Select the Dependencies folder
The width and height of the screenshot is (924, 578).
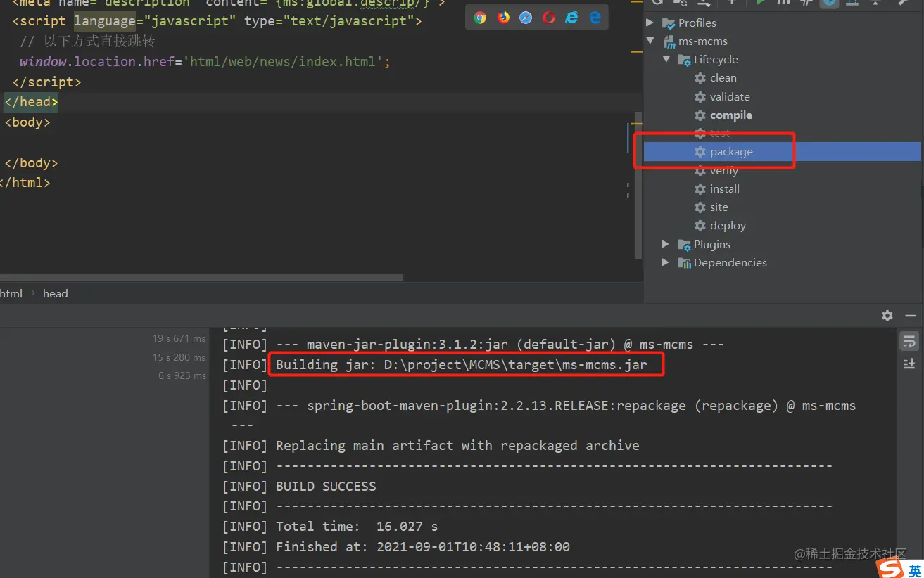tap(722, 262)
